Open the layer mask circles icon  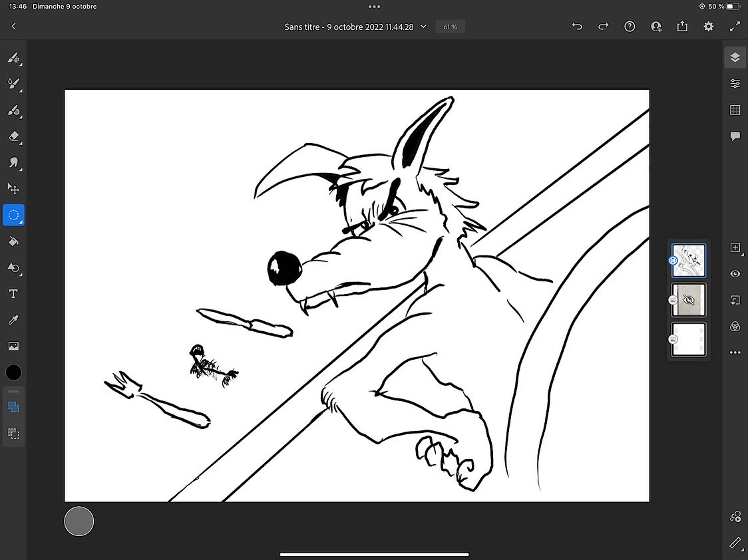[x=735, y=326]
